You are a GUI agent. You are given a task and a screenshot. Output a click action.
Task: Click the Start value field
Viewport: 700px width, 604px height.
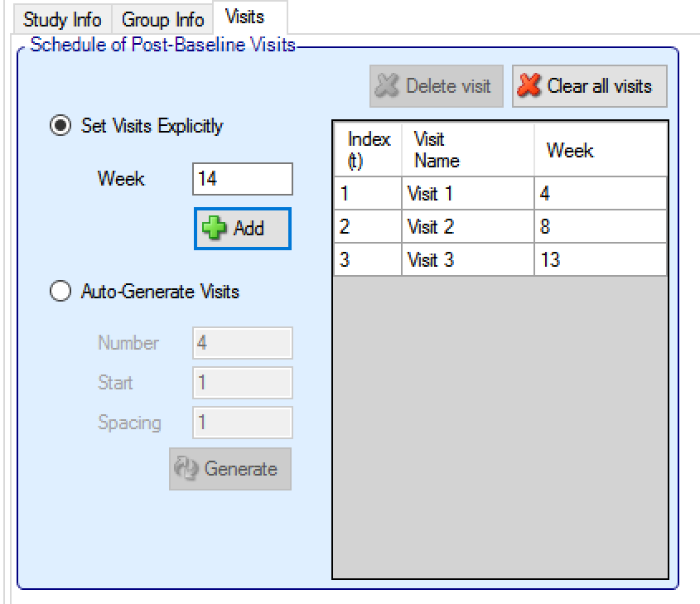pyautogui.click(x=242, y=383)
